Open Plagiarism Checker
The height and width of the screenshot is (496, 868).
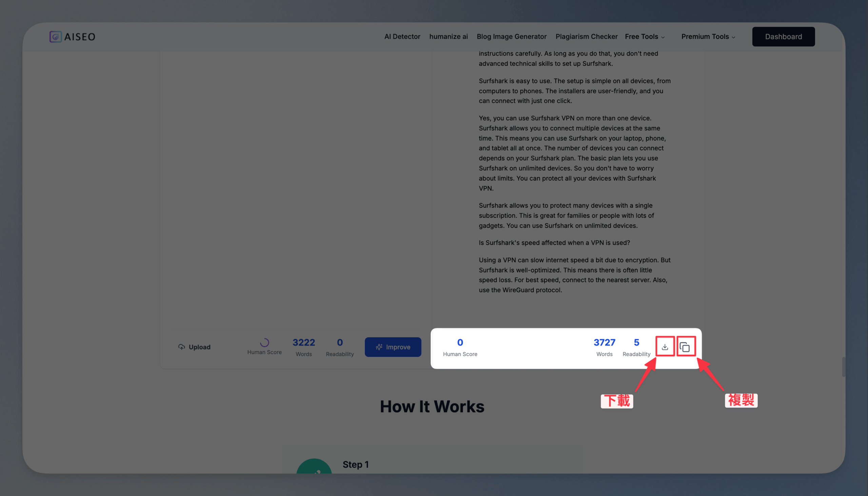[586, 37]
